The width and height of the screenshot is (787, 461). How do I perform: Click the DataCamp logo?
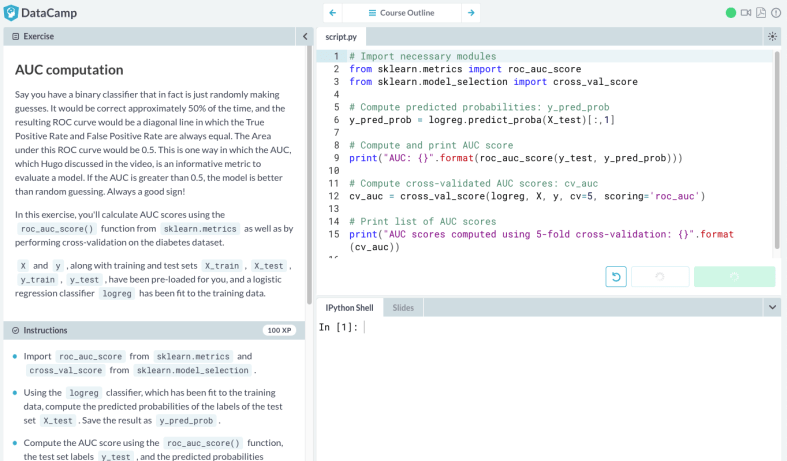[40, 13]
